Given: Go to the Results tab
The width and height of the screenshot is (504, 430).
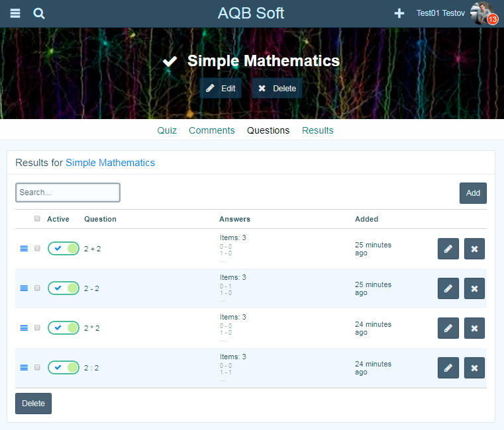Looking at the screenshot, I should (x=317, y=130).
